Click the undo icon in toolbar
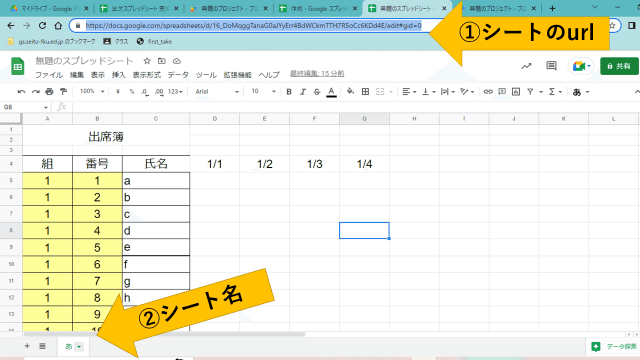This screenshot has width=640, height=360. click(x=22, y=92)
